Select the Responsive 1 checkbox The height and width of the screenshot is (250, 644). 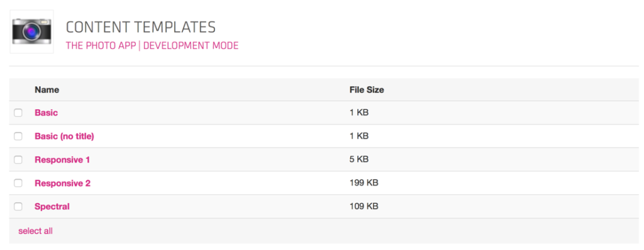click(18, 160)
